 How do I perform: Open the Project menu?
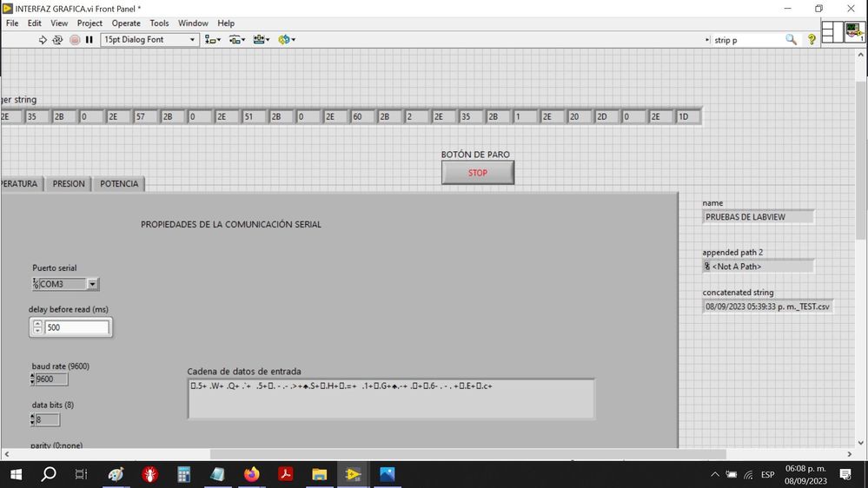click(89, 23)
